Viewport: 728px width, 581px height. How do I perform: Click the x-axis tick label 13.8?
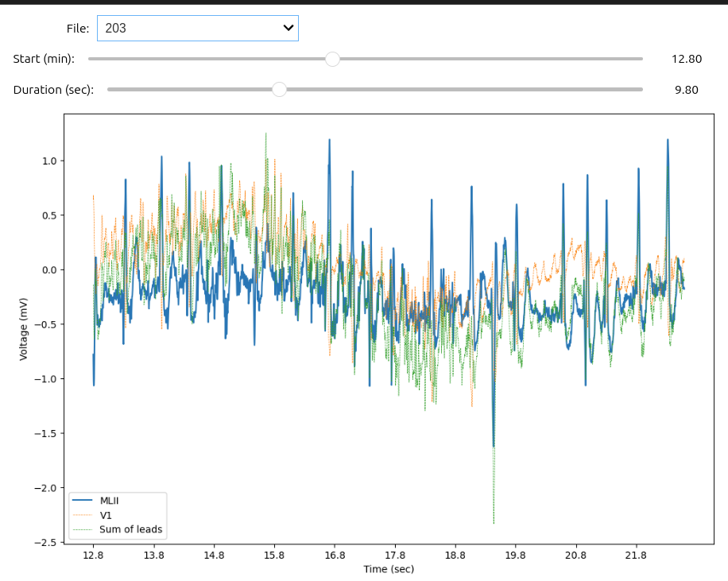click(x=153, y=556)
